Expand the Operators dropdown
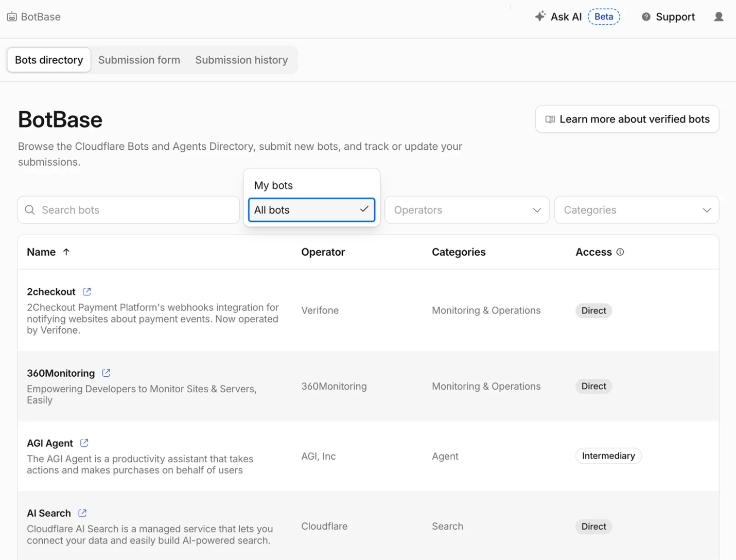The height and width of the screenshot is (560, 736). pyautogui.click(x=467, y=210)
